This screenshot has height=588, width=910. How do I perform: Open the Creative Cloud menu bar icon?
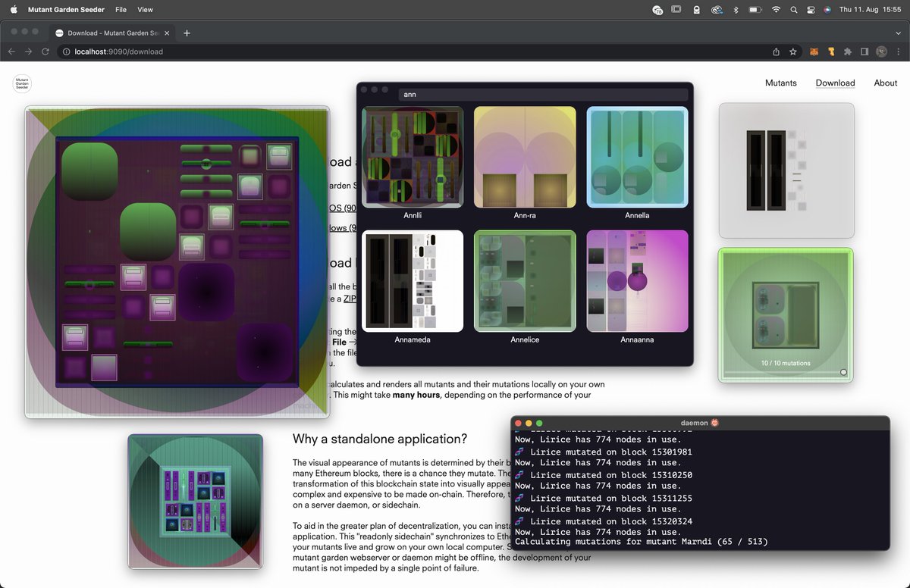coord(717,10)
